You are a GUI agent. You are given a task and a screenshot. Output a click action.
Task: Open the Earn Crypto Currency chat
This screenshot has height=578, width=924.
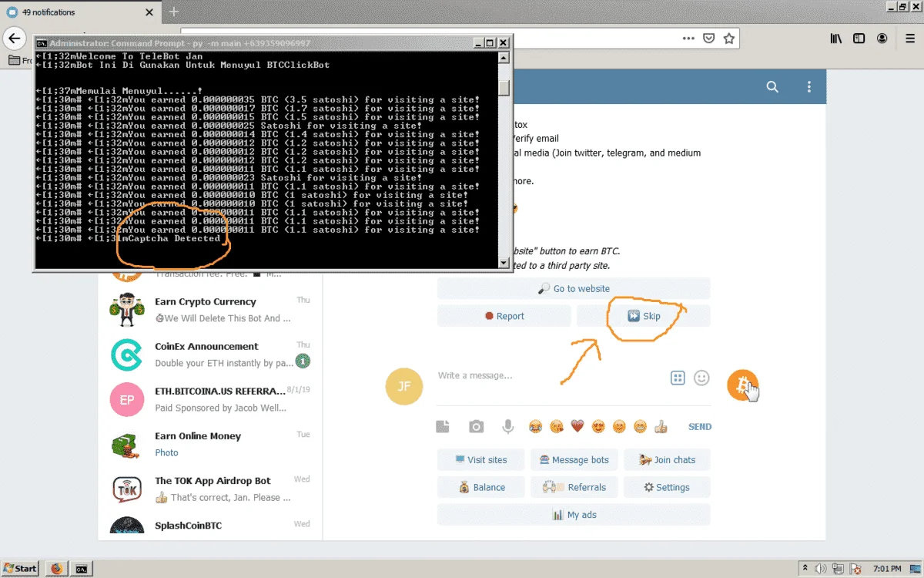click(210, 309)
